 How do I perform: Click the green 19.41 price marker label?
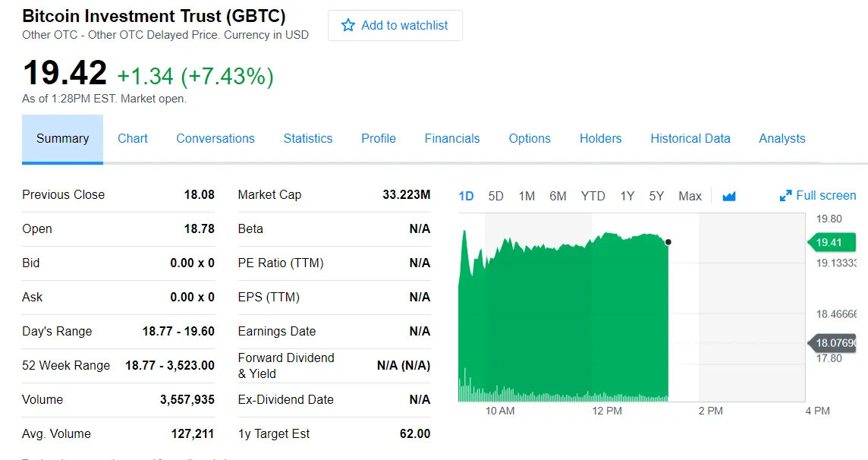click(832, 242)
